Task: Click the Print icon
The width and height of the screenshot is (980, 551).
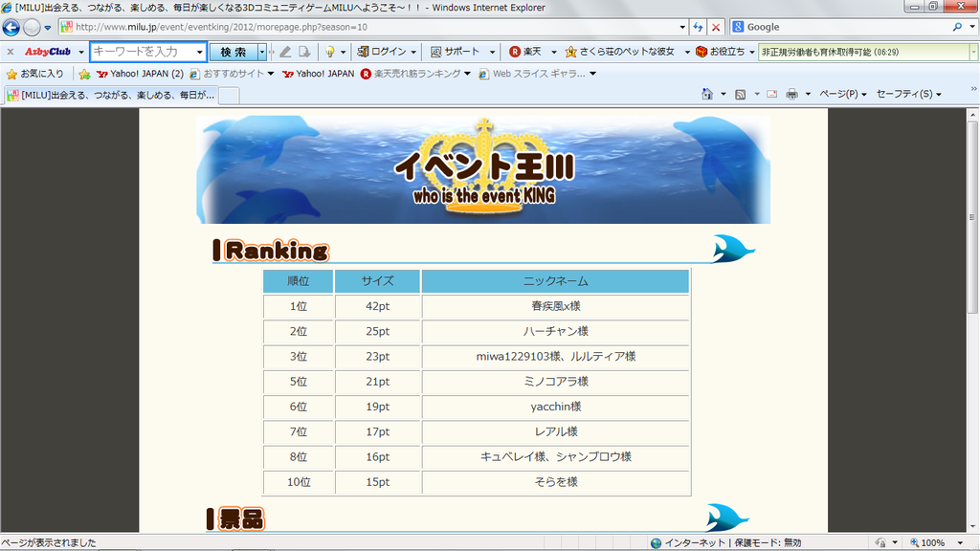Action: [791, 94]
